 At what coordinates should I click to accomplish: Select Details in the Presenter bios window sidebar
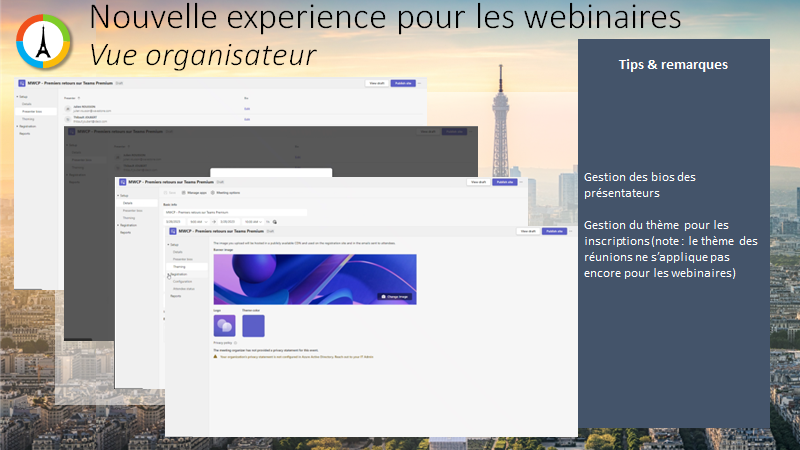click(x=27, y=104)
